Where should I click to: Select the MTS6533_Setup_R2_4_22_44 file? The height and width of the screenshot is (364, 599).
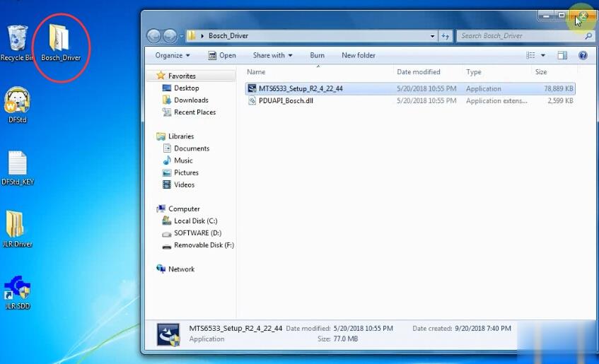tap(410, 88)
